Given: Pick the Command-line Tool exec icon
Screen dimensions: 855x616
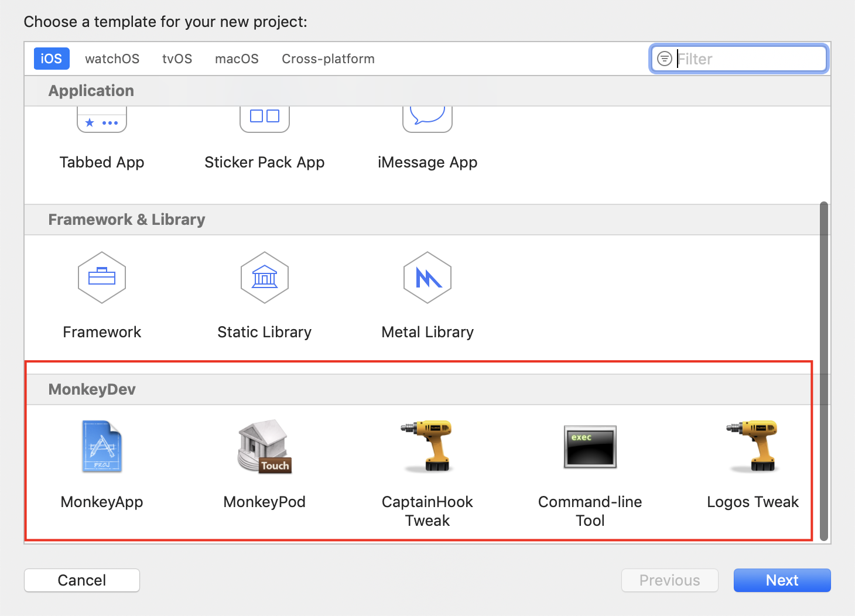Looking at the screenshot, I should 590,447.
